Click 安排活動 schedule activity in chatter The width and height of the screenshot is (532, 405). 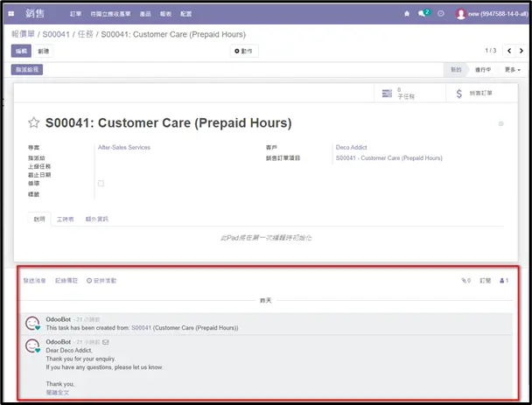click(x=101, y=281)
